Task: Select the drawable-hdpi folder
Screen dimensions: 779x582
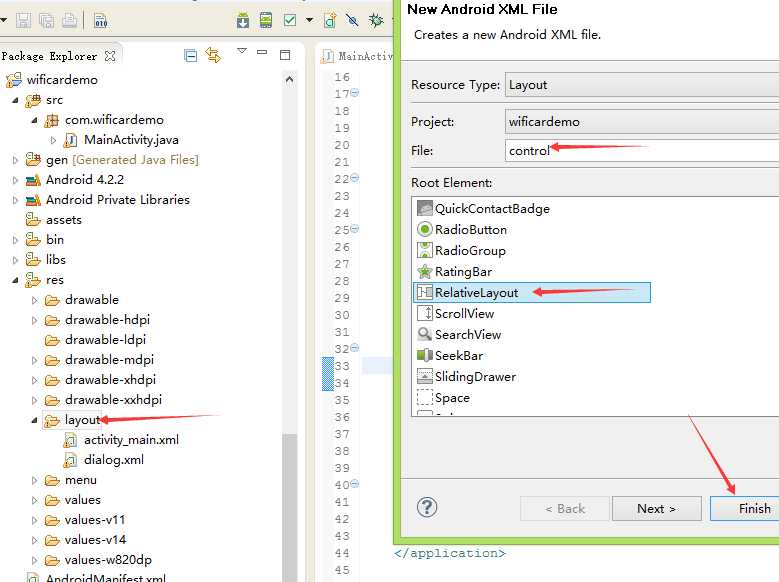Action: point(107,320)
